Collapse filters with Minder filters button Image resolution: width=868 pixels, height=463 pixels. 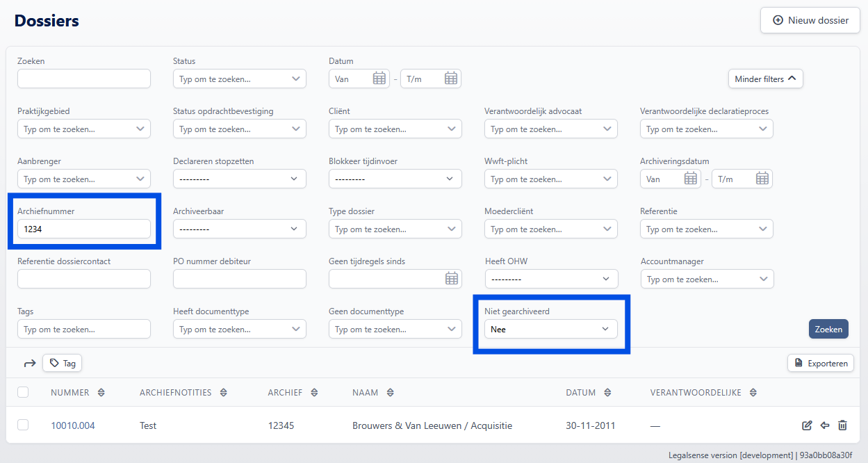tap(766, 79)
